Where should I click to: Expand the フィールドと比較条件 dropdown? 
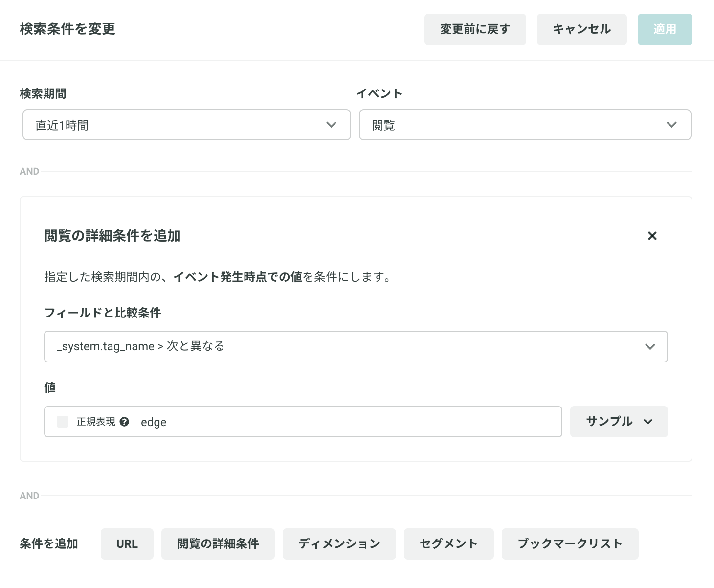coord(356,347)
